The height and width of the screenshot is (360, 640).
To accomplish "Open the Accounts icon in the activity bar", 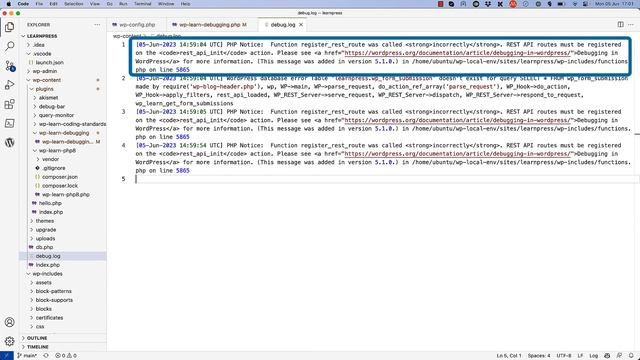I will [x=9, y=322].
